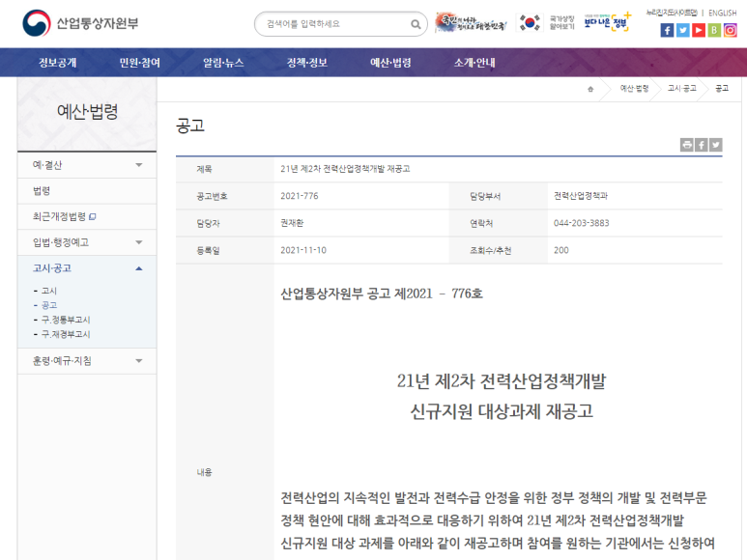Click view count 200

click(x=560, y=250)
